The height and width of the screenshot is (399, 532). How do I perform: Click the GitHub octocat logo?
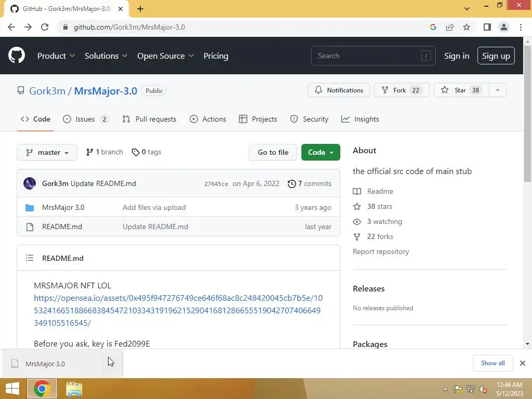coord(17,56)
